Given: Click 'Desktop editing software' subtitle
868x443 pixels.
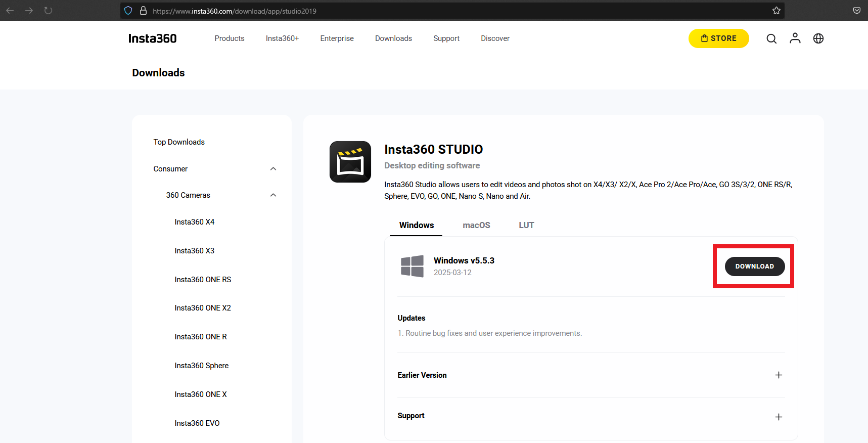Looking at the screenshot, I should 432,165.
